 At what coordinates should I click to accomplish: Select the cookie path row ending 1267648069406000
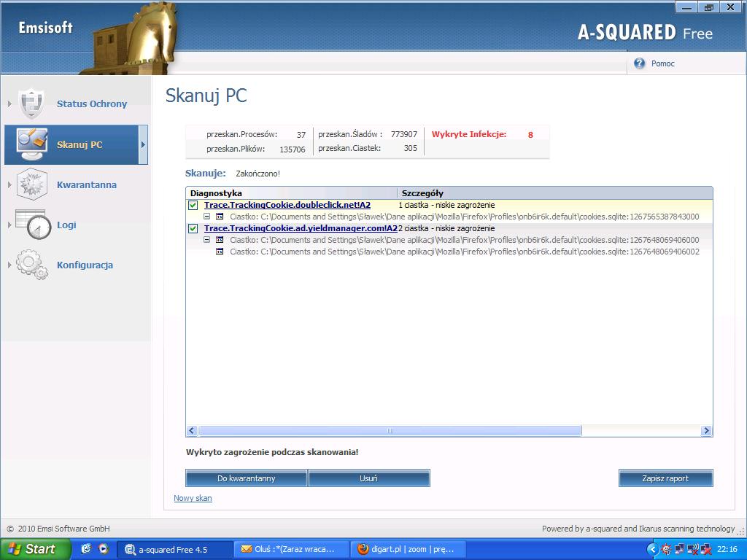click(x=465, y=240)
